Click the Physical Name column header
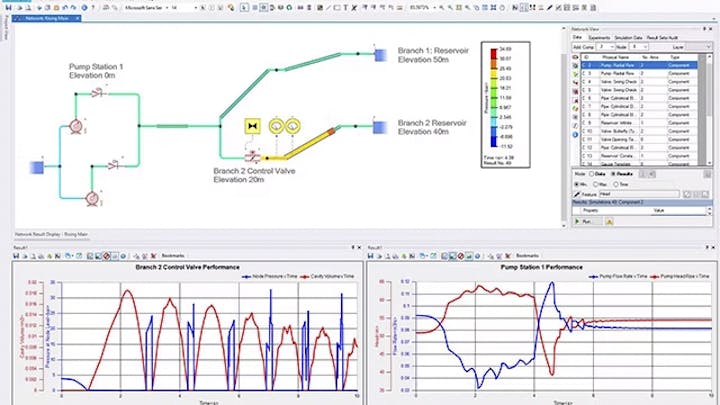The height and width of the screenshot is (405, 720). 615,57
